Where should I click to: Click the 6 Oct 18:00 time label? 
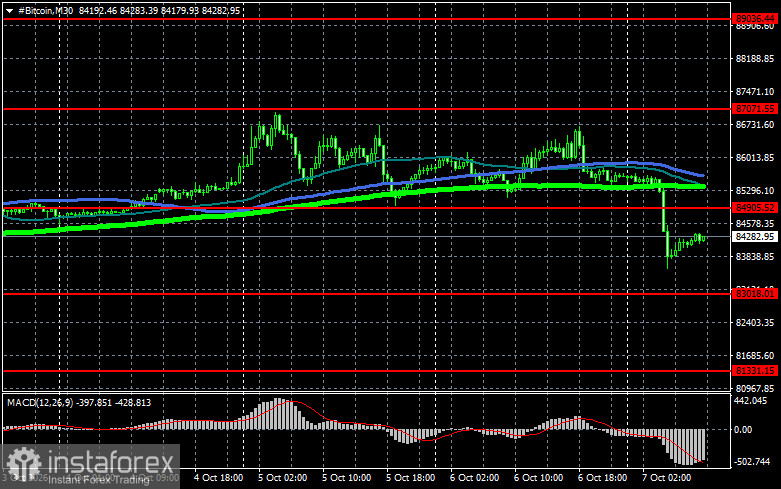click(603, 478)
